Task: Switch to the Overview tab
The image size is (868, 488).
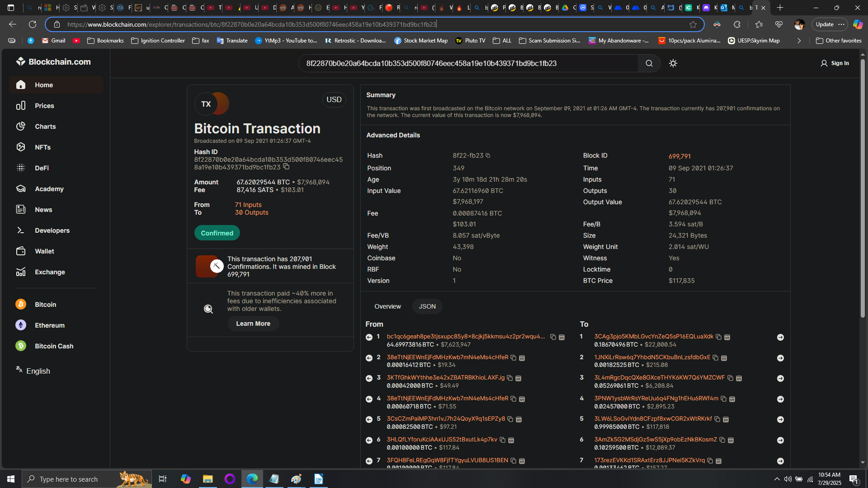Action: pyautogui.click(x=387, y=306)
